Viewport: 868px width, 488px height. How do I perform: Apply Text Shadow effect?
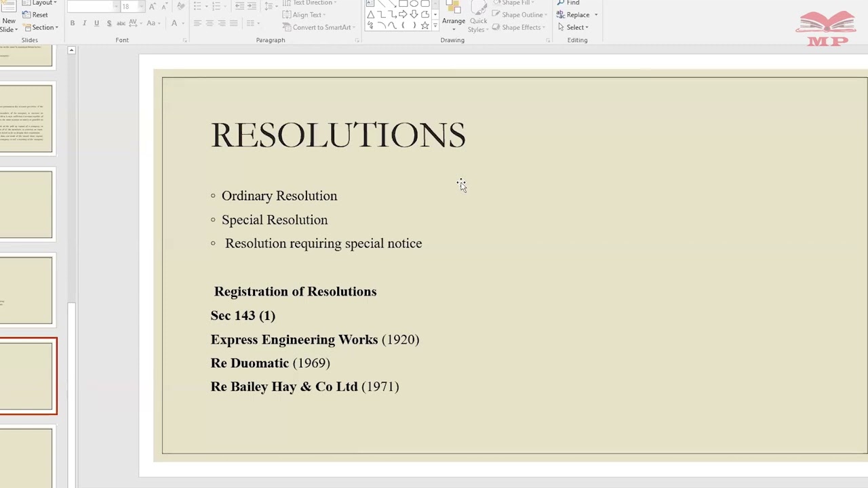coord(108,23)
